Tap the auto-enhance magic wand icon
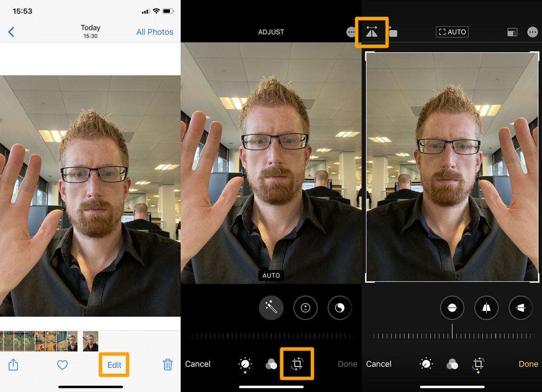This screenshot has height=392, width=542. (271, 308)
